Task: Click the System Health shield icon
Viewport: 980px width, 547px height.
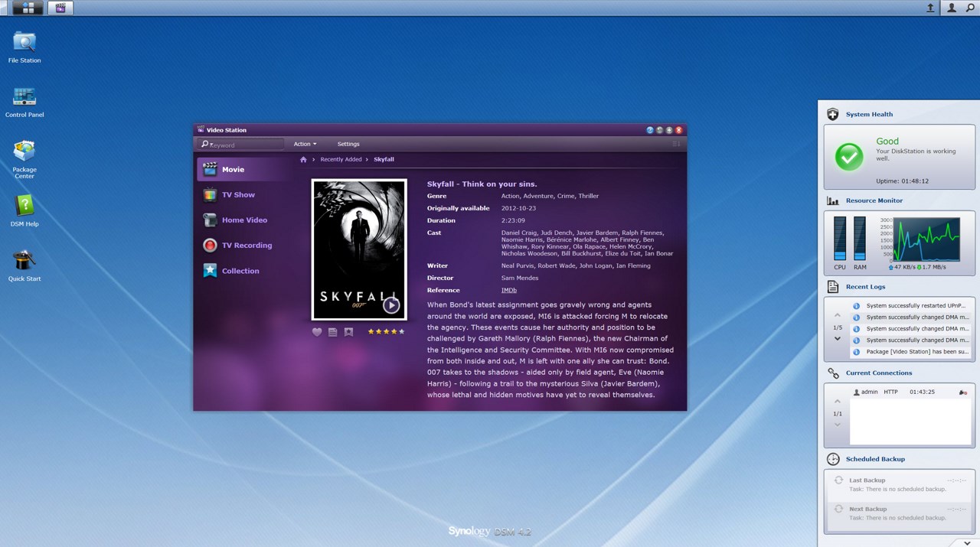Action: (x=833, y=115)
